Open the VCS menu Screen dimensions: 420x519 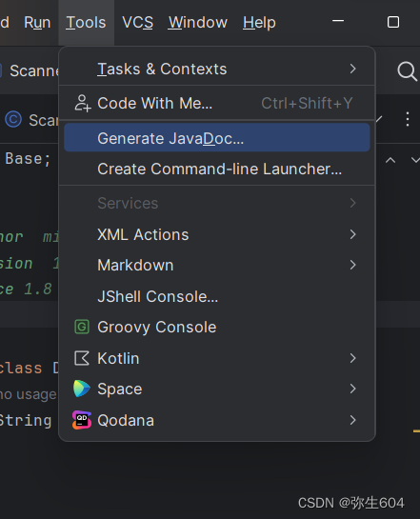[138, 23]
